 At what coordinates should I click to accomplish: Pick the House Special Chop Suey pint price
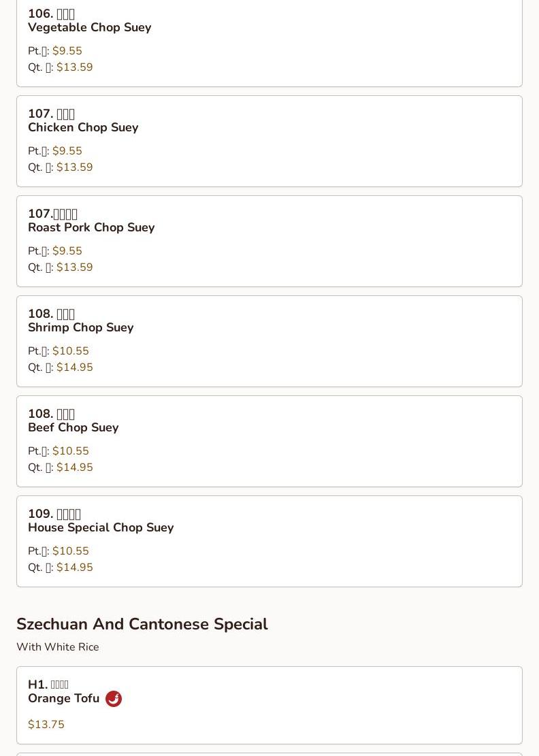[x=71, y=550]
